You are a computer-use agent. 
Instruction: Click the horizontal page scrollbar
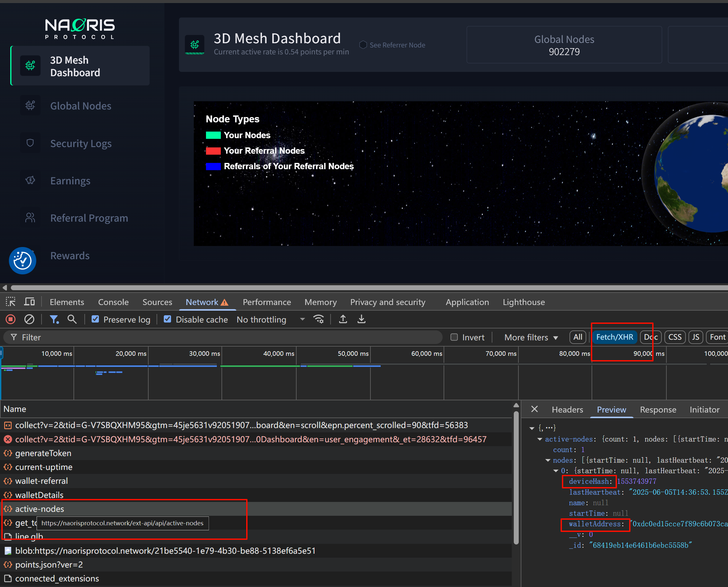[x=369, y=288]
